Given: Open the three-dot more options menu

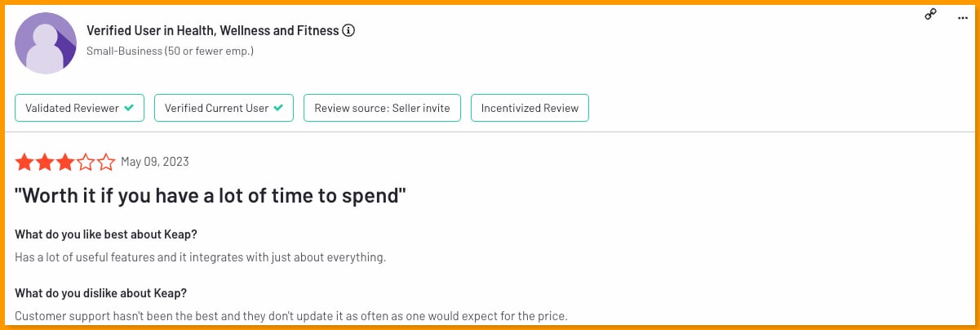Looking at the screenshot, I should click(962, 17).
